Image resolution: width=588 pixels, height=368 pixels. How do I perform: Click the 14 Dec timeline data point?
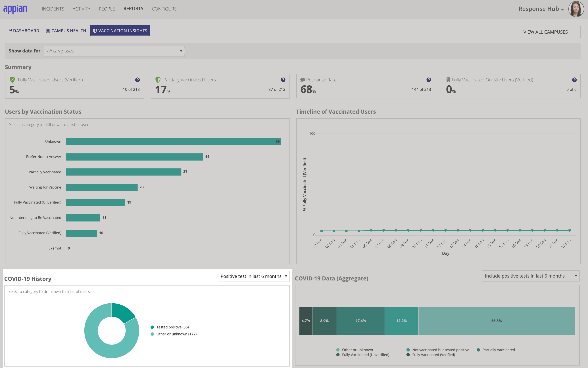pos(470,230)
